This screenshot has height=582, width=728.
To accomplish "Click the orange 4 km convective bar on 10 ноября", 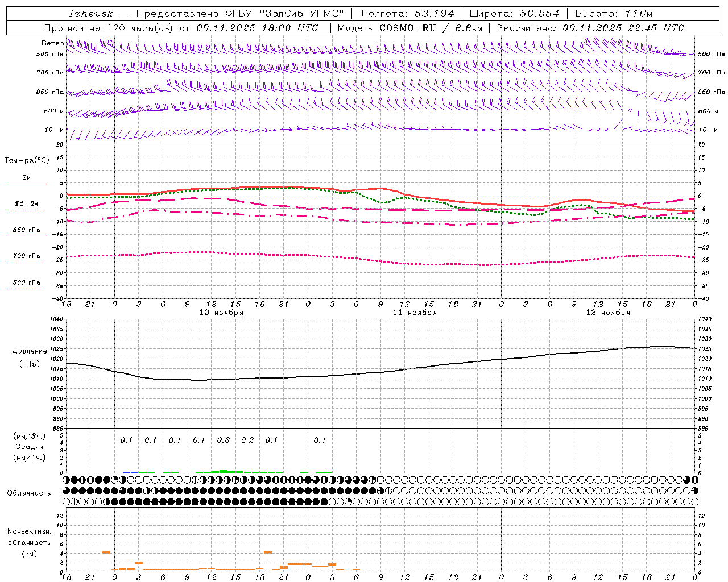I will pyautogui.click(x=268, y=552).
